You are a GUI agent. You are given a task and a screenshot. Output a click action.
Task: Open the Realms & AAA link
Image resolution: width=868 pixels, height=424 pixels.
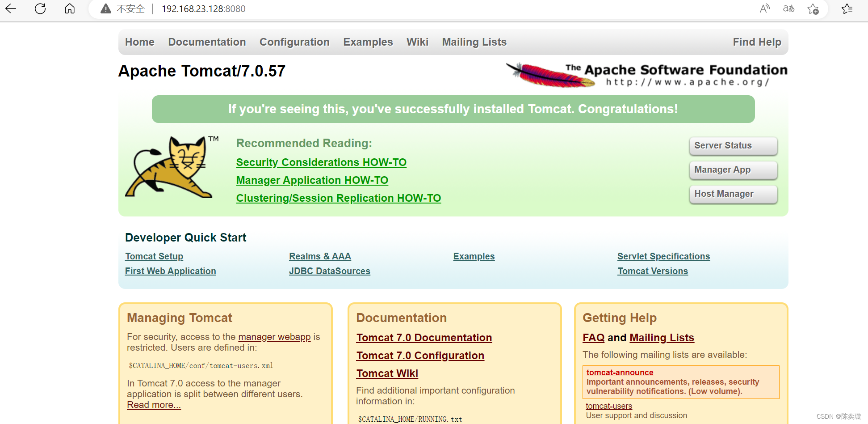(x=320, y=256)
